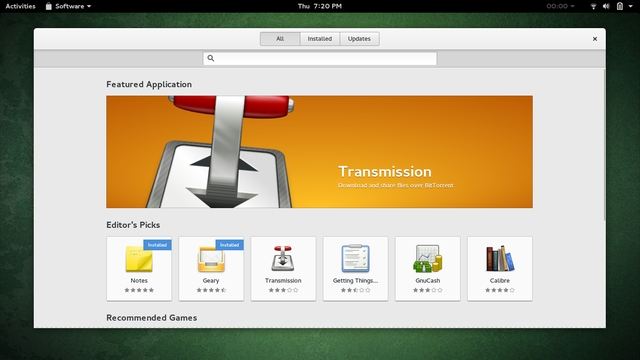Click the Recommended Games heading

click(x=151, y=318)
